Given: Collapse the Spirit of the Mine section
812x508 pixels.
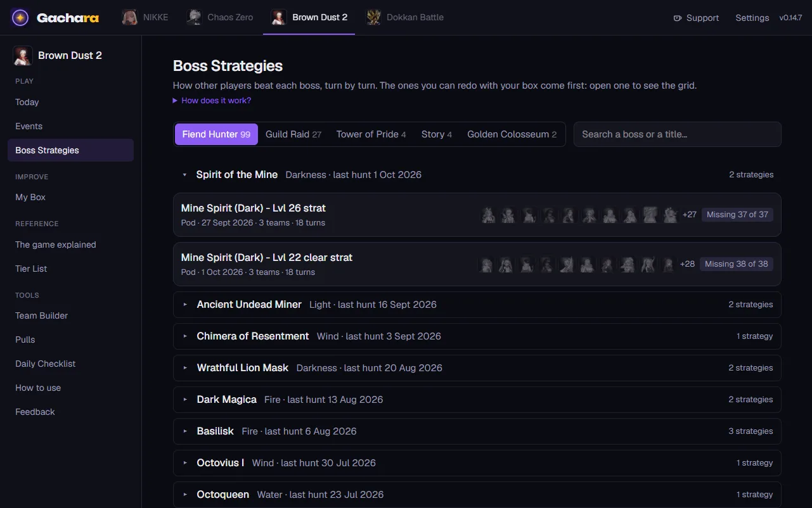Looking at the screenshot, I should click(477, 175).
